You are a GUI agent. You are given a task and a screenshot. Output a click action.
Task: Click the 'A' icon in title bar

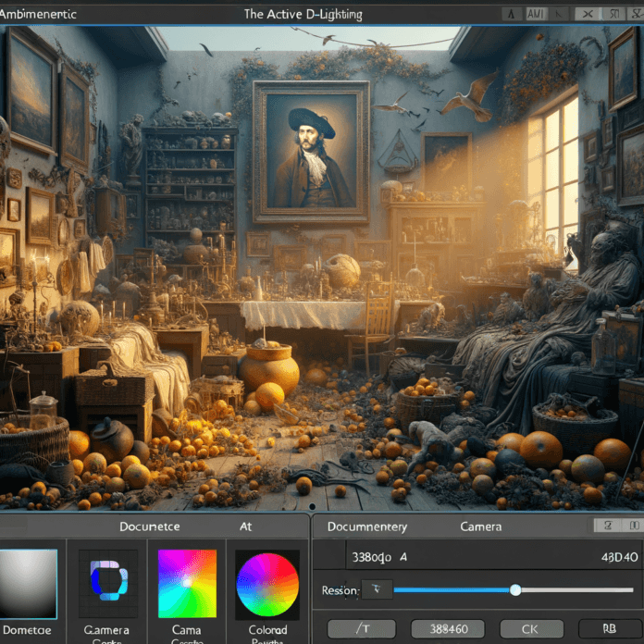tap(511, 14)
